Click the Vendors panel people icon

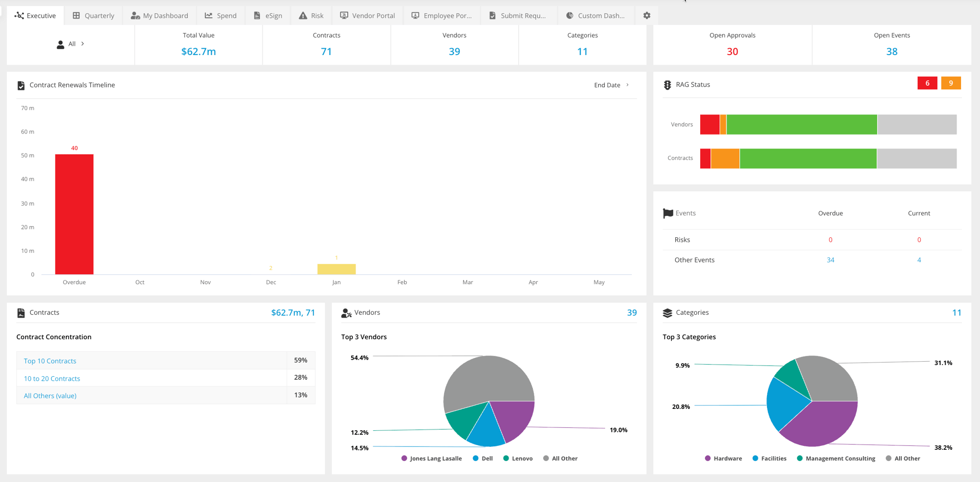pyautogui.click(x=347, y=312)
